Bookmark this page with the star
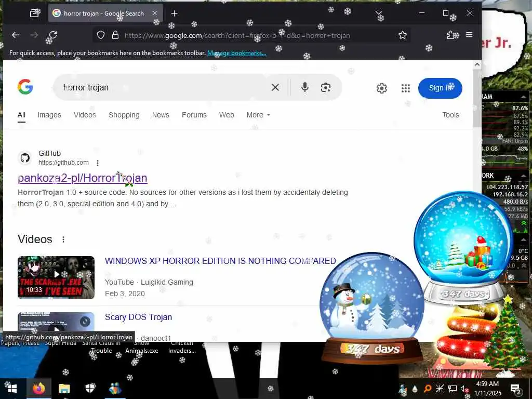Image resolution: width=532 pixels, height=399 pixels. coord(403,35)
